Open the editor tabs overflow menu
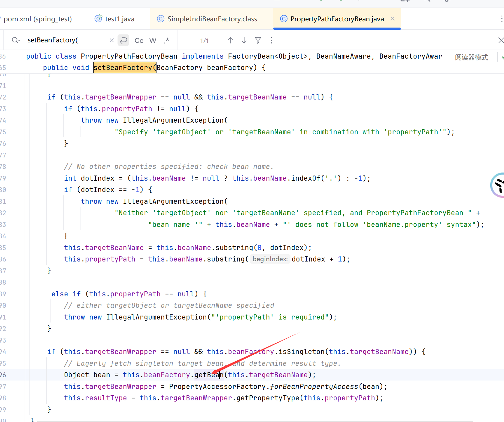The image size is (504, 422). pos(501,19)
